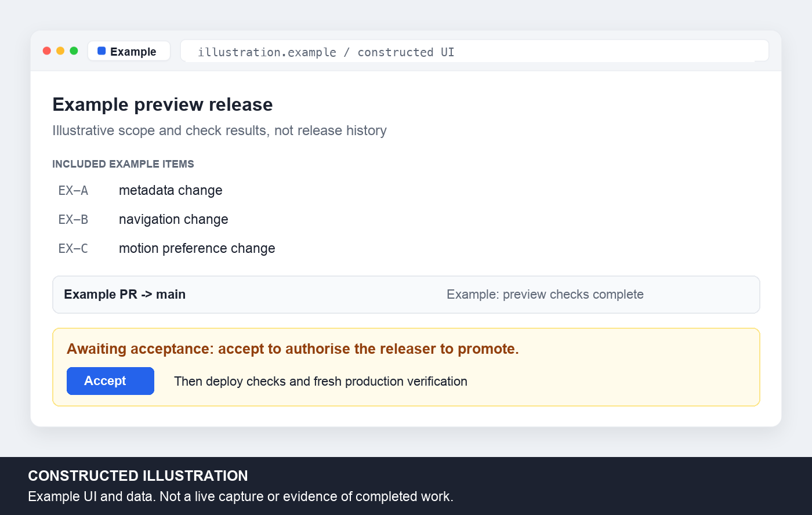Click the 'metadata change' item
The height and width of the screenshot is (515, 812).
pos(171,190)
